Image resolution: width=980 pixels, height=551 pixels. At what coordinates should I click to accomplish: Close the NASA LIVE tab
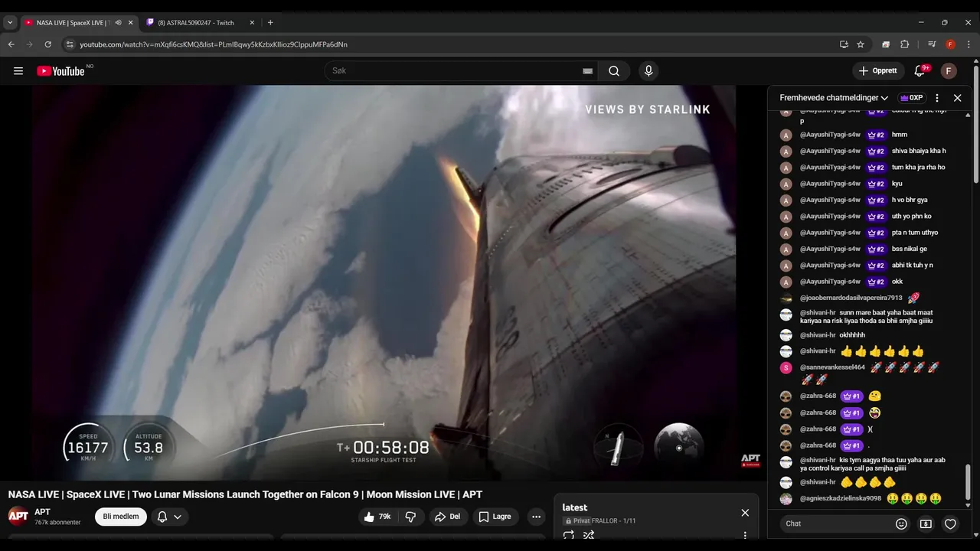[x=130, y=23]
